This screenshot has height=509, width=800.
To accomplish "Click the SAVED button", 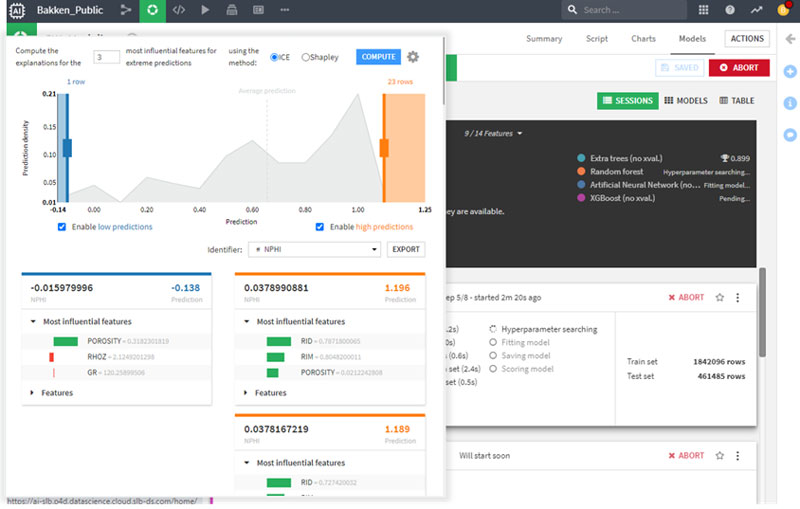I will pos(680,67).
